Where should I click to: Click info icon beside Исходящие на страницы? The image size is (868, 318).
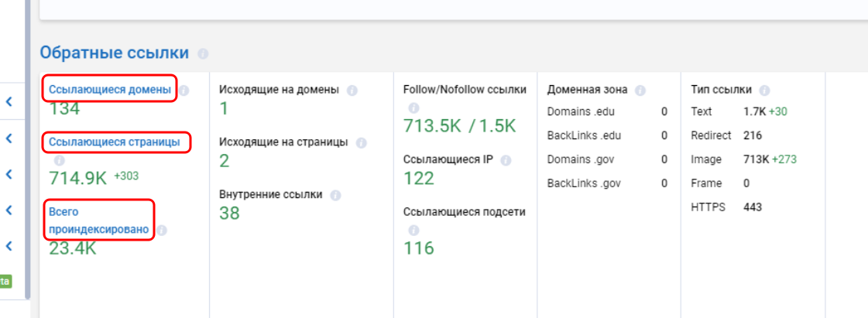click(x=361, y=143)
